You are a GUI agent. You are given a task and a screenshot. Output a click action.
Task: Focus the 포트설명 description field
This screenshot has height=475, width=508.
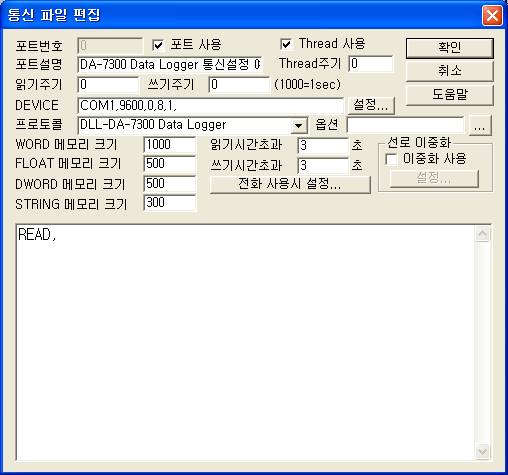click(x=170, y=64)
